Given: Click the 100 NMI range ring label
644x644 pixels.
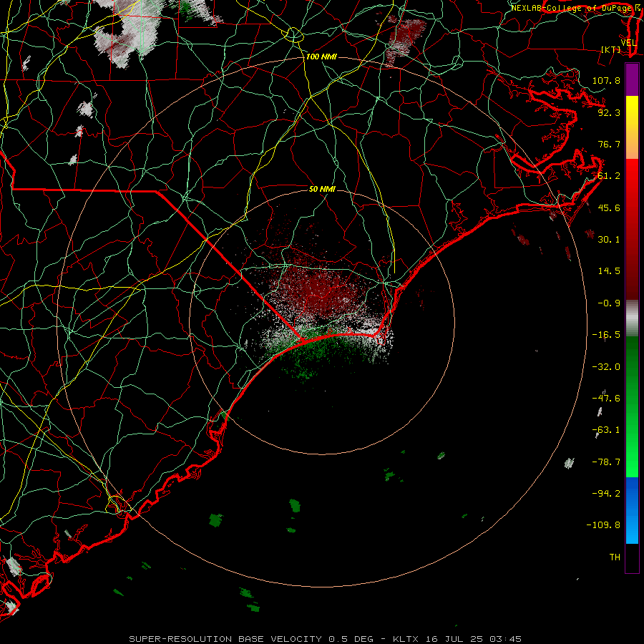Looking at the screenshot, I should (x=321, y=57).
